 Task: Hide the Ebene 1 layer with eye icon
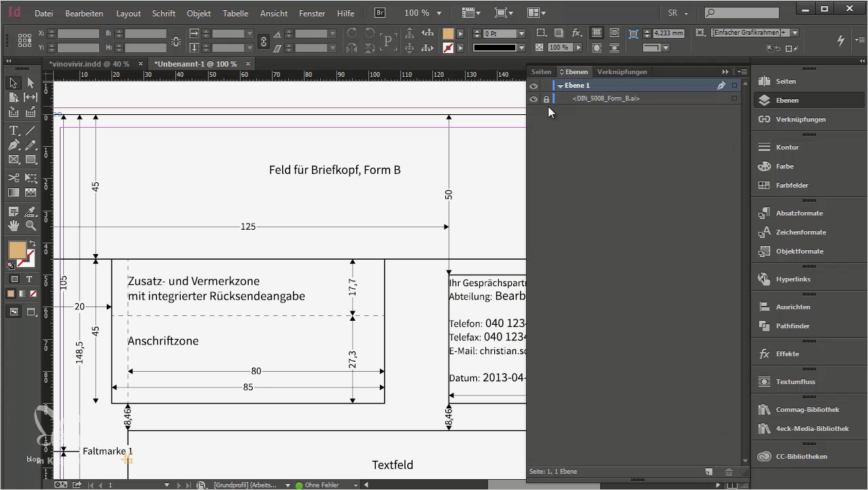coord(534,86)
